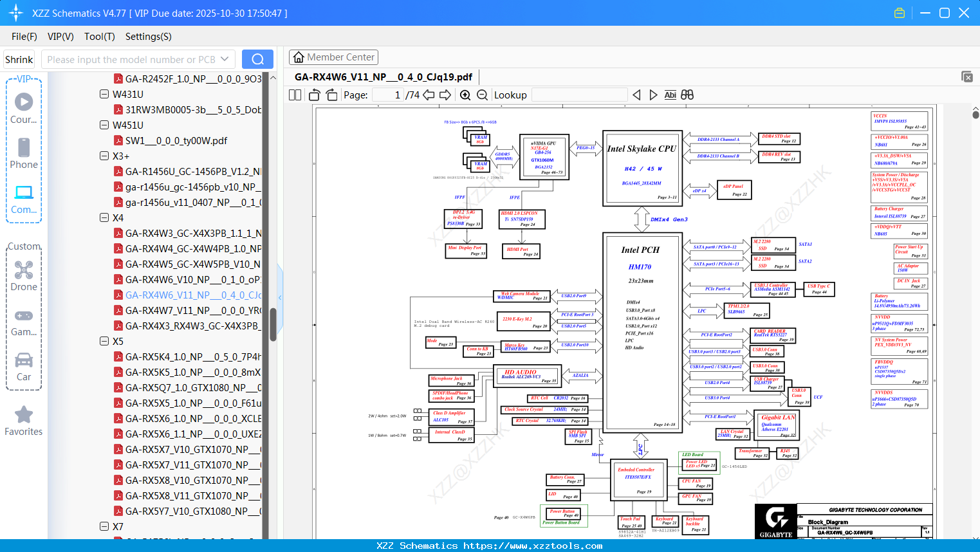Viewport: 980px width, 552px height.
Task: Click the binoculars search icon
Action: point(687,95)
